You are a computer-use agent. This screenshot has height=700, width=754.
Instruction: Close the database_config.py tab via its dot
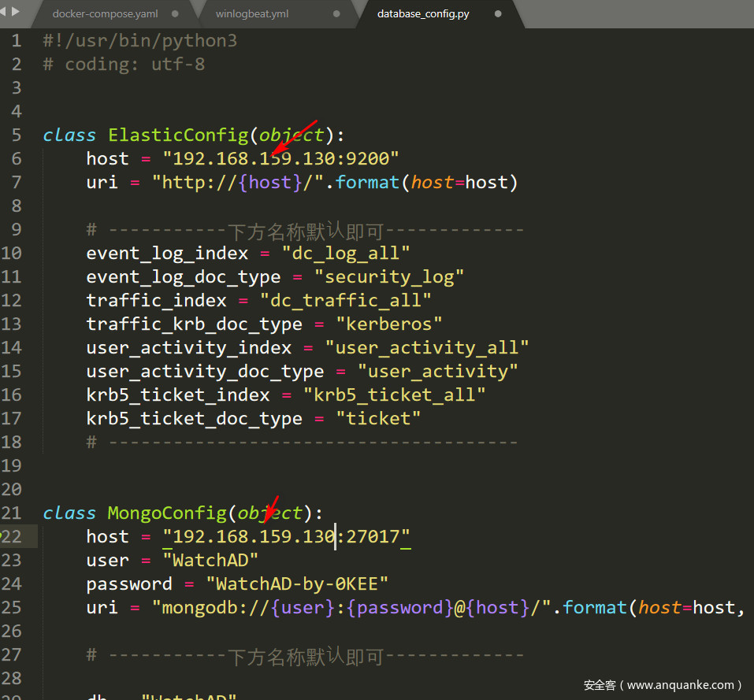(x=498, y=14)
